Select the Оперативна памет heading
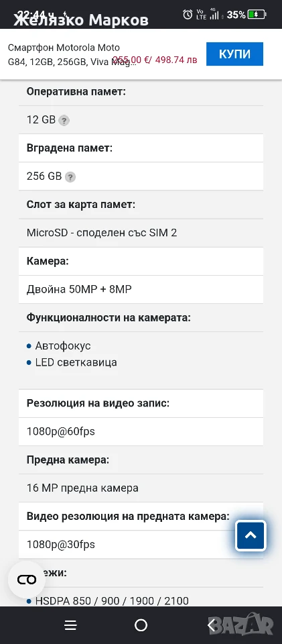 76,92
